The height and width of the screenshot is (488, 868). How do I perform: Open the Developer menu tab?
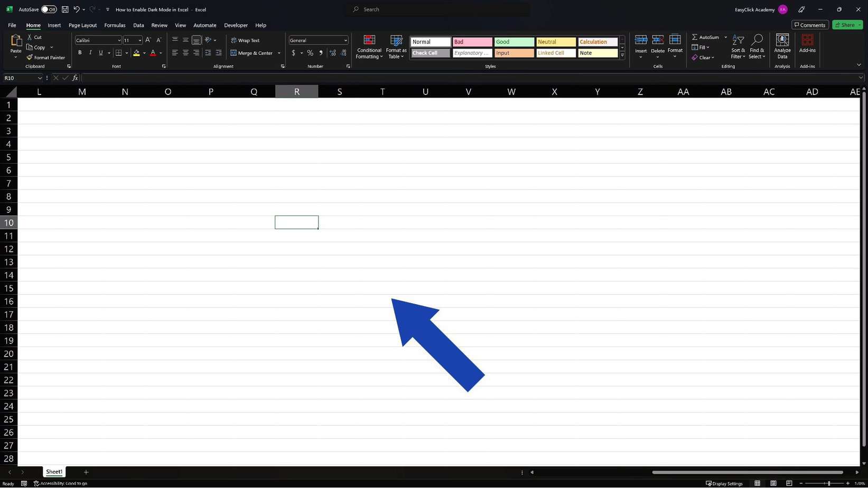click(x=236, y=25)
